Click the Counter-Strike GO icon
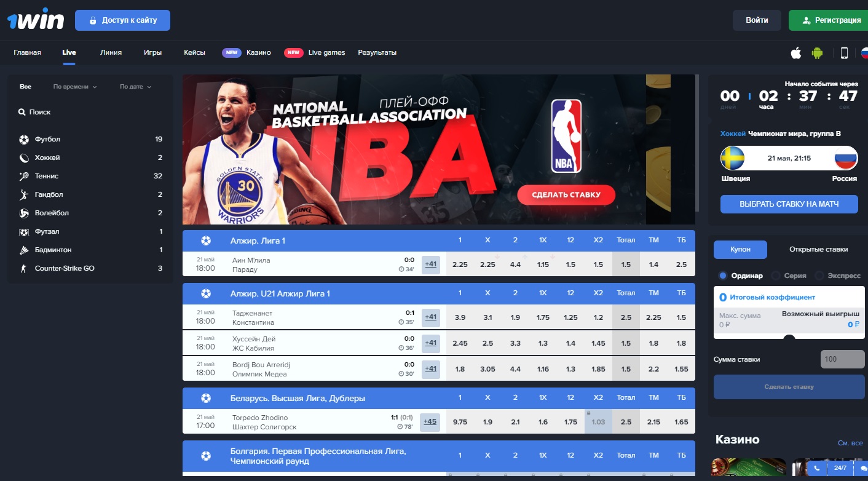Viewport: 868px width, 481px height. [x=24, y=269]
